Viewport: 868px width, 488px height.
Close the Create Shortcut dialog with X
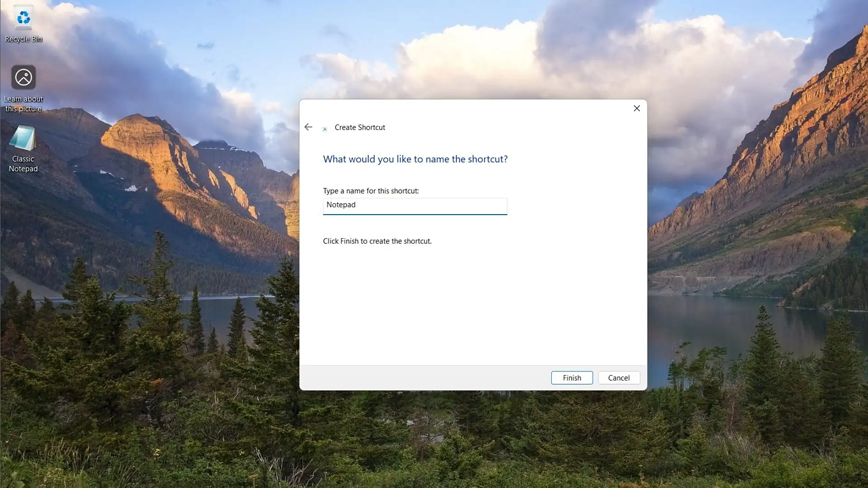pyautogui.click(x=637, y=108)
